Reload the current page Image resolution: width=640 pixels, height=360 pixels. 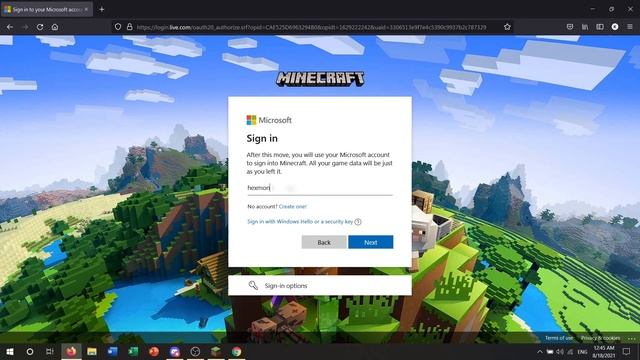[40, 27]
